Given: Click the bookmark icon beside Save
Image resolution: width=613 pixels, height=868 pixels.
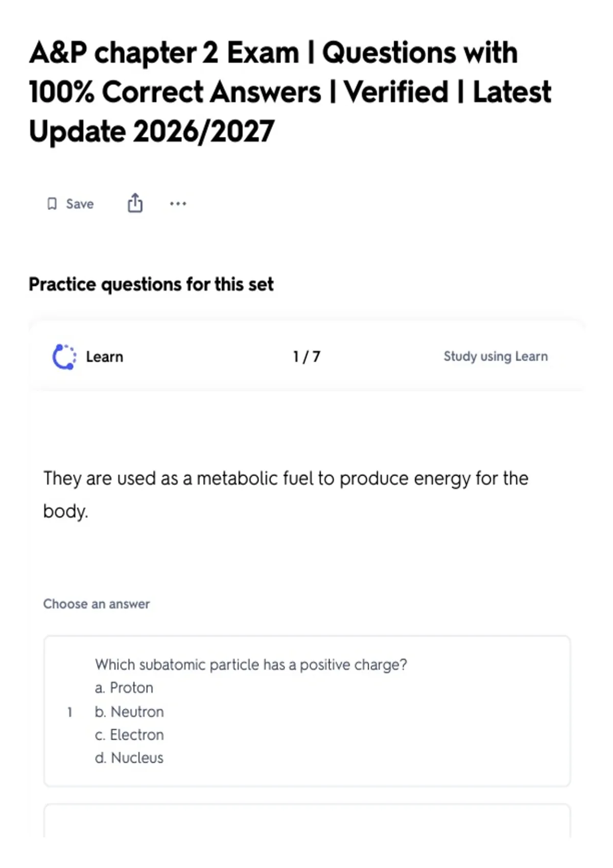Looking at the screenshot, I should [x=52, y=204].
